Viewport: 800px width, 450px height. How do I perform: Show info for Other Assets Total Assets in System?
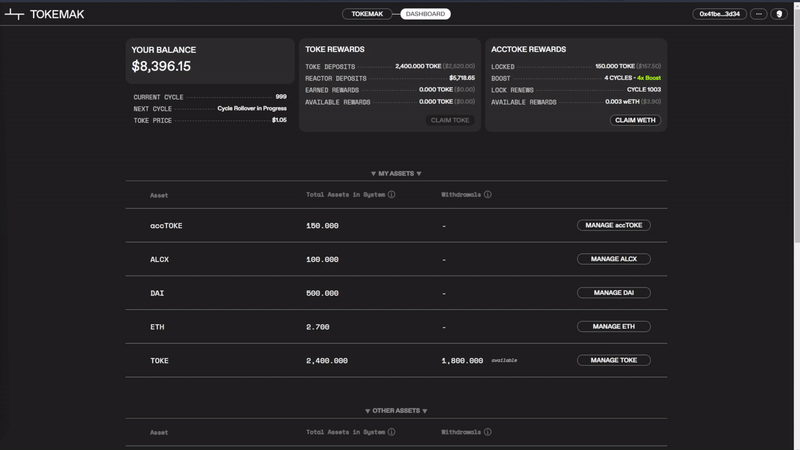pos(391,432)
